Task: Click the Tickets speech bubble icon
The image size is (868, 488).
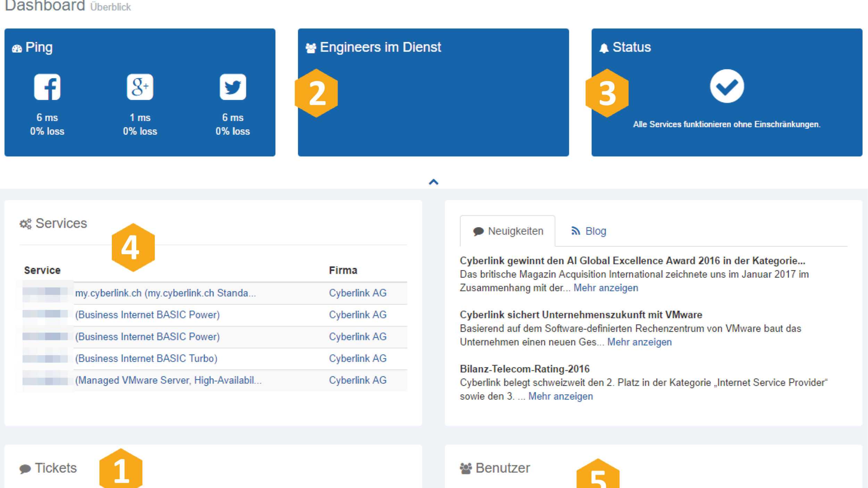Action: click(x=25, y=469)
